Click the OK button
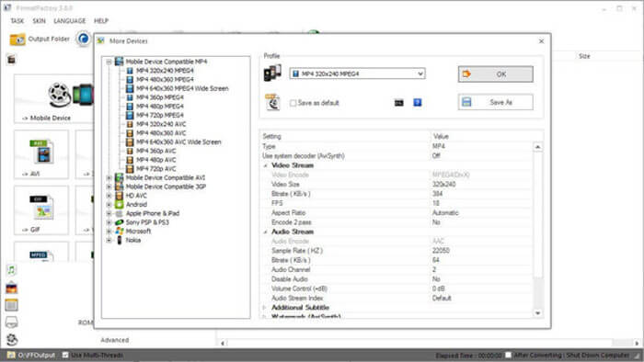The image size is (644, 362). [x=496, y=74]
